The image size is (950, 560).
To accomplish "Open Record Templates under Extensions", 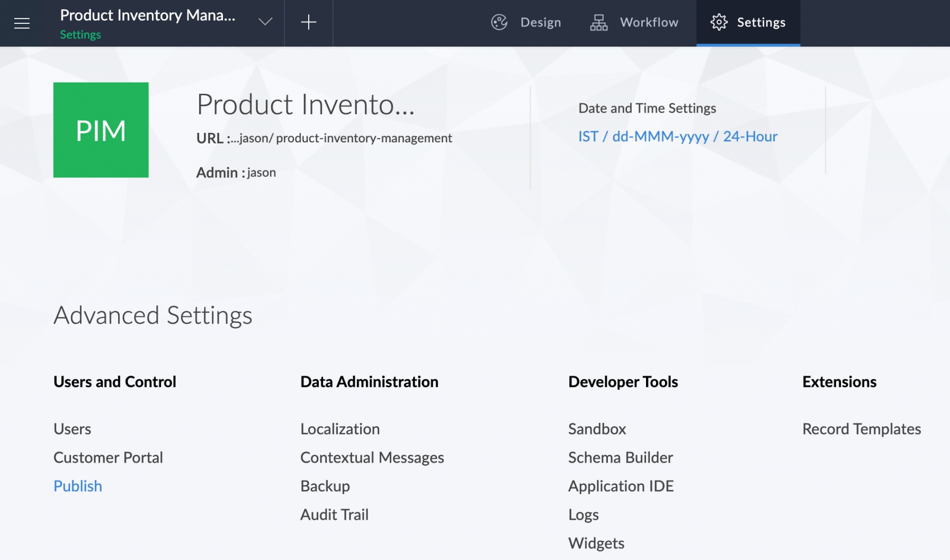I will tap(861, 429).
